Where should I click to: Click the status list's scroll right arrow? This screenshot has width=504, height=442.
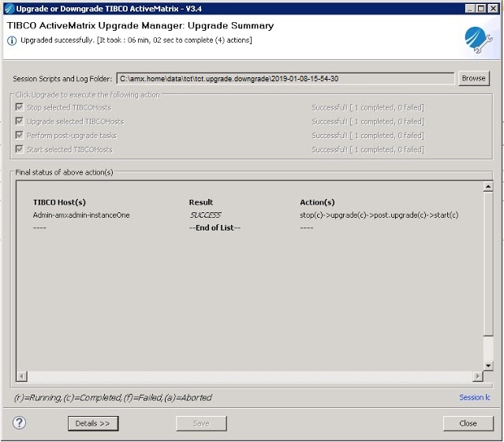click(x=478, y=376)
